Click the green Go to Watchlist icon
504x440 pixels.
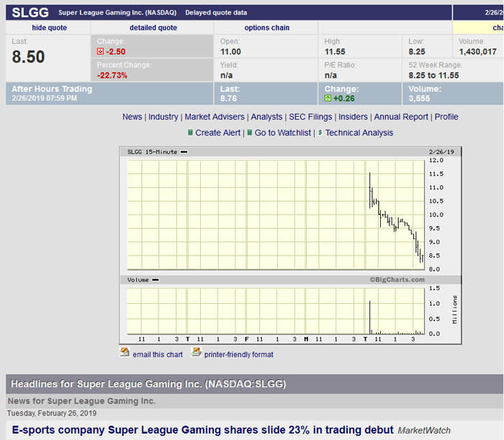[249, 133]
